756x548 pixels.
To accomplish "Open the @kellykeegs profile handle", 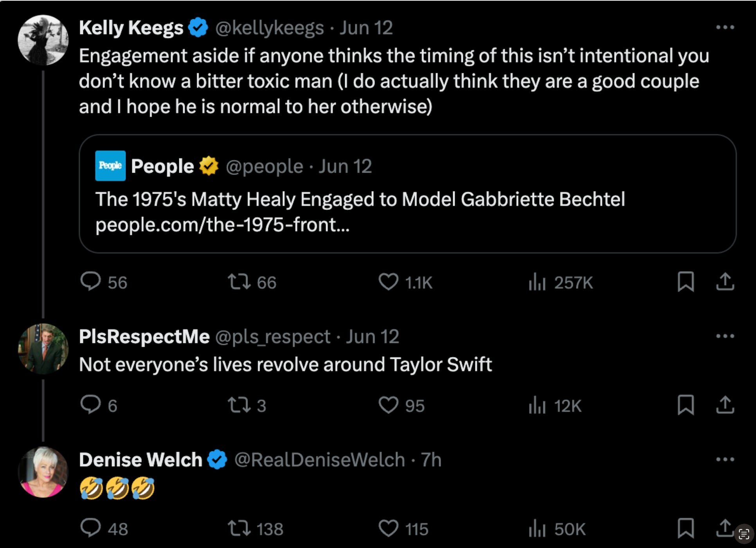I will click(x=270, y=28).
